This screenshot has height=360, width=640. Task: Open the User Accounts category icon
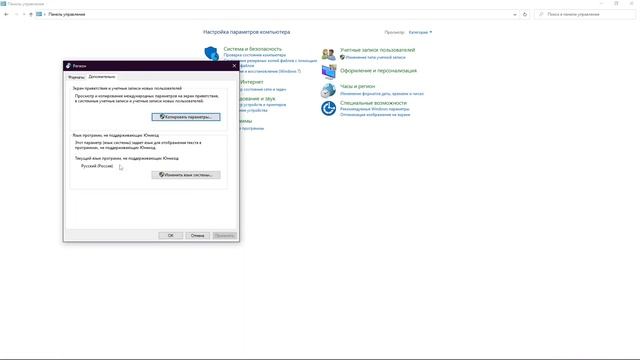[x=329, y=54]
